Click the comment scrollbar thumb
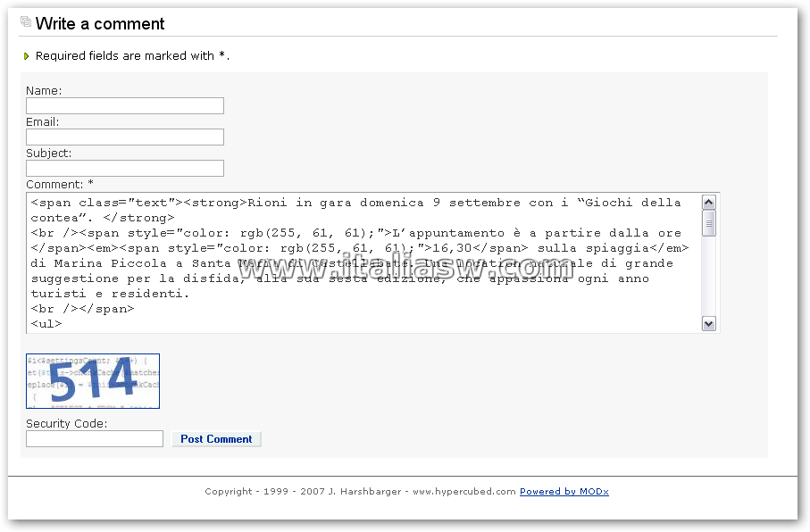 tap(709, 223)
